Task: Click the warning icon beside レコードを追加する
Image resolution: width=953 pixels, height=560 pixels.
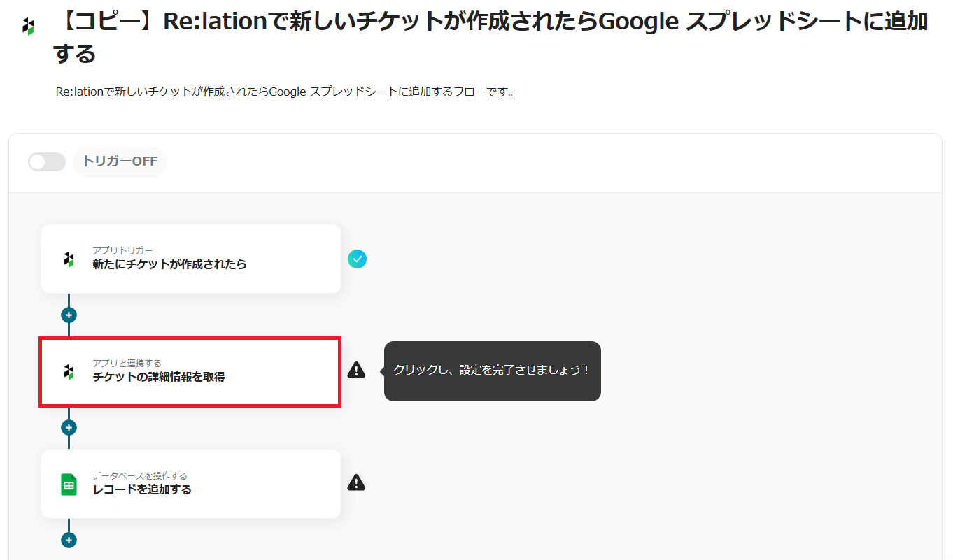Action: point(356,482)
